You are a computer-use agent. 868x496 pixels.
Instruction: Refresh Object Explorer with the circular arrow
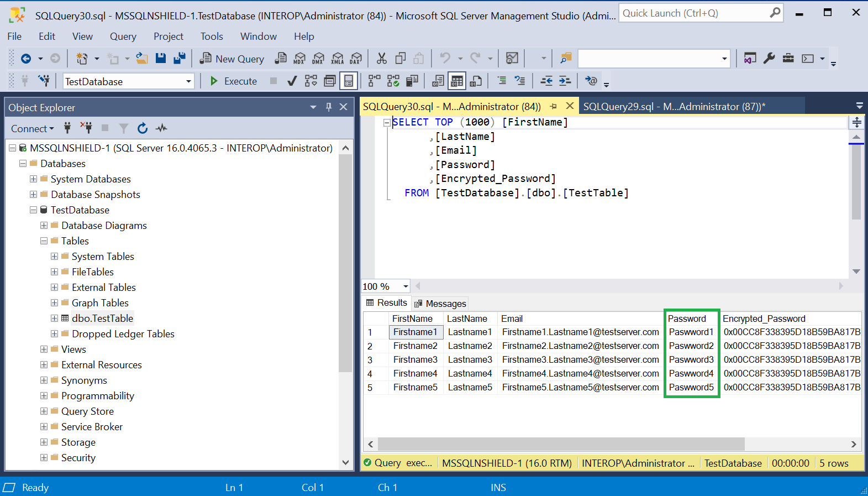tap(143, 128)
